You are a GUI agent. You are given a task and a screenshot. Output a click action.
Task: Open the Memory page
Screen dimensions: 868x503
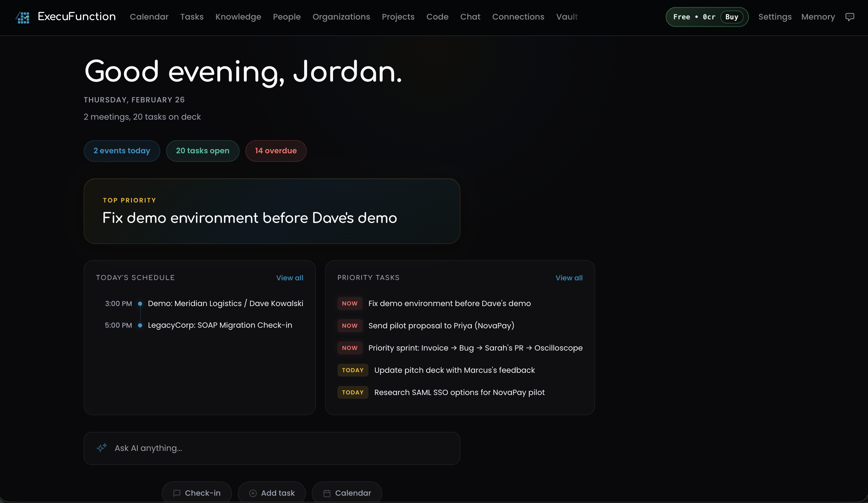pos(818,17)
